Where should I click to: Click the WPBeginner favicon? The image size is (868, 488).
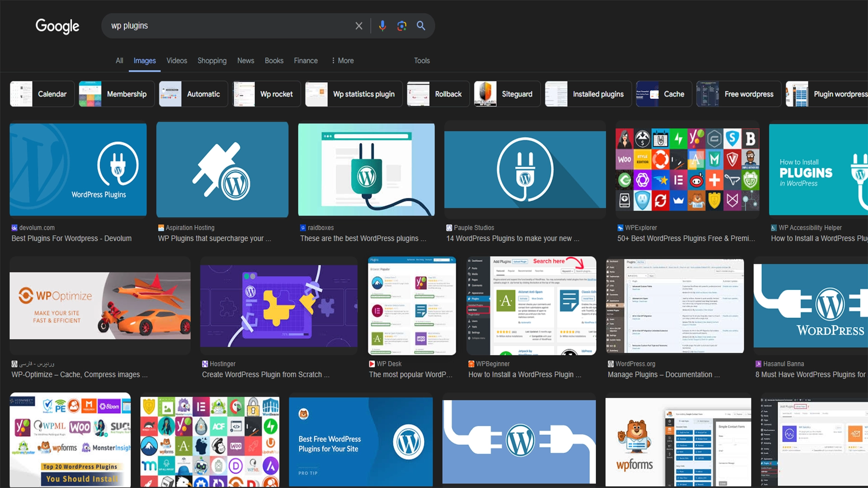(471, 364)
